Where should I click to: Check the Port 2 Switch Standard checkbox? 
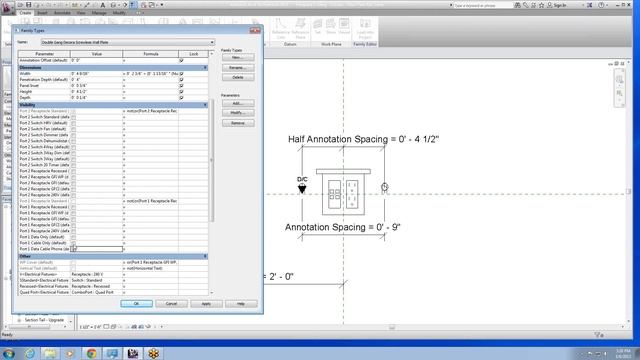click(x=73, y=117)
